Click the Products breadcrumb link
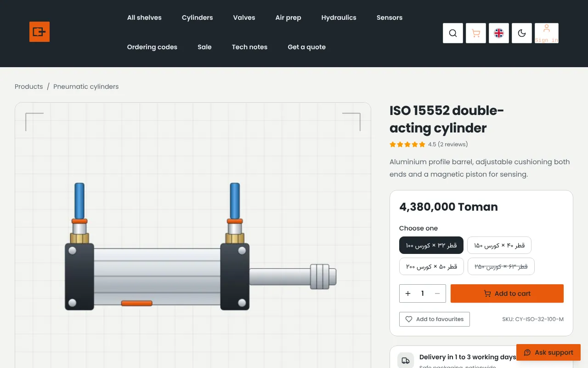Image resolution: width=588 pixels, height=368 pixels. [29, 86]
